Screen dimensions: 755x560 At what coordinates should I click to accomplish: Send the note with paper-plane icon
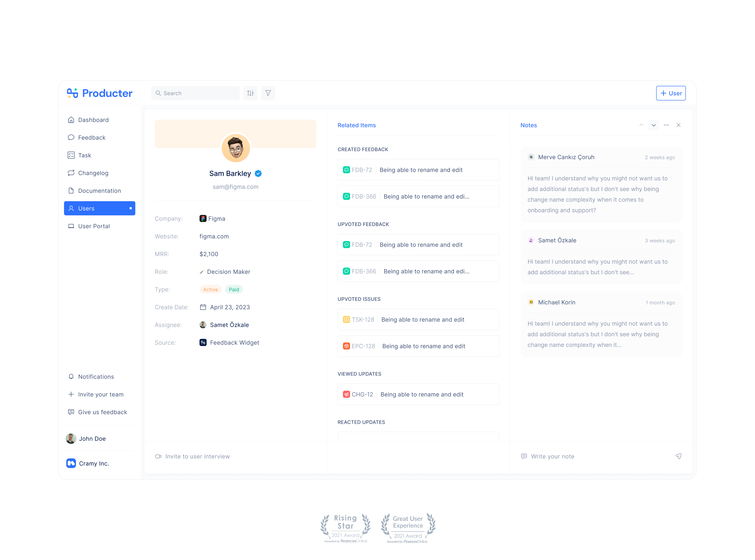point(679,456)
